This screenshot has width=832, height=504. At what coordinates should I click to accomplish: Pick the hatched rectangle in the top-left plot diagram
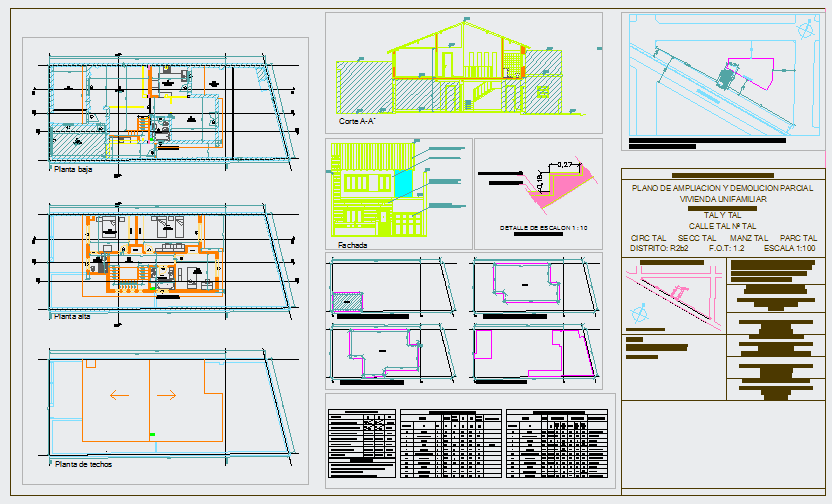346,300
